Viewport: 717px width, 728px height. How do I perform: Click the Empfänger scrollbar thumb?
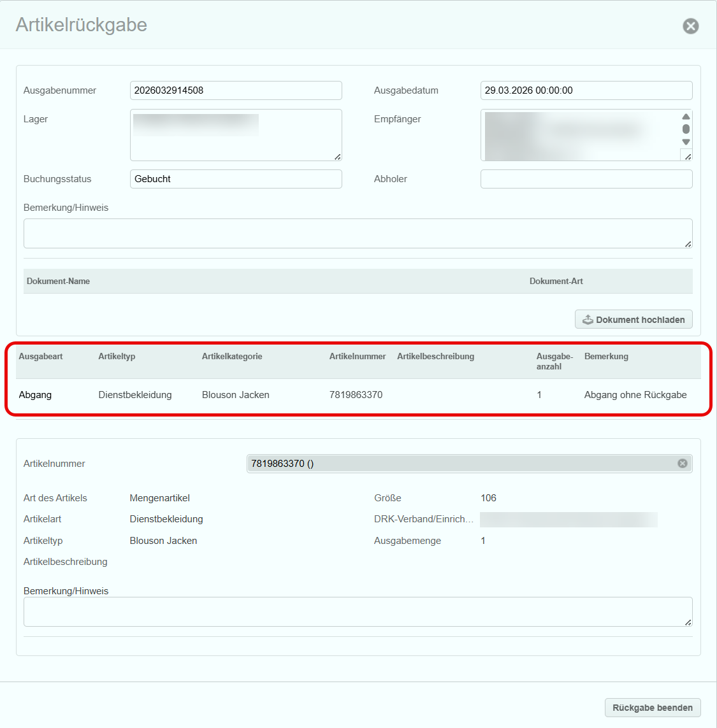coord(686,129)
